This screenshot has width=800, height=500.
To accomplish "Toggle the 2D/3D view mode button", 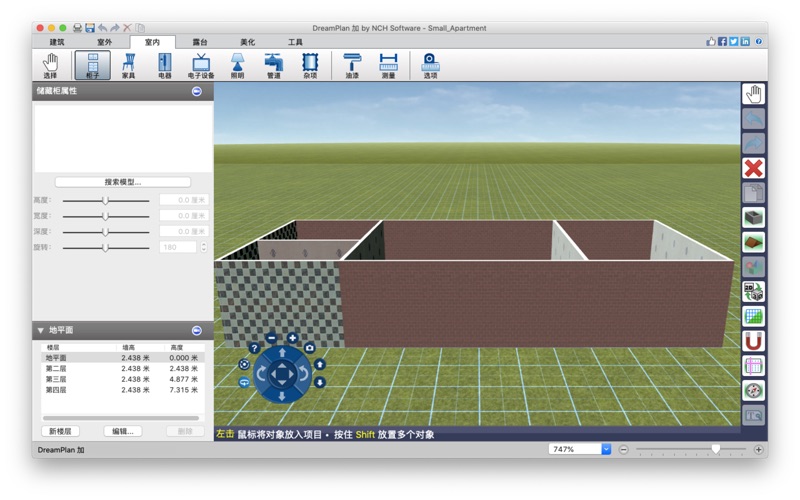I will coord(753,292).
